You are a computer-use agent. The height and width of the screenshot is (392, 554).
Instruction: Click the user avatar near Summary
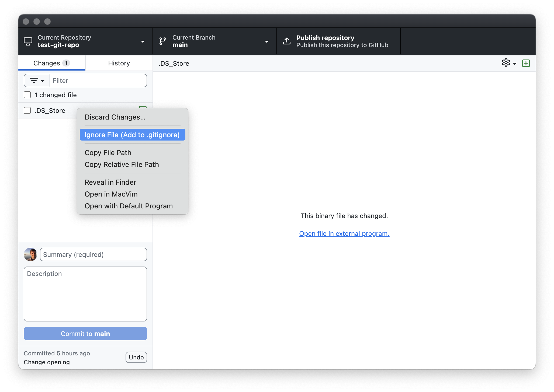tap(30, 254)
